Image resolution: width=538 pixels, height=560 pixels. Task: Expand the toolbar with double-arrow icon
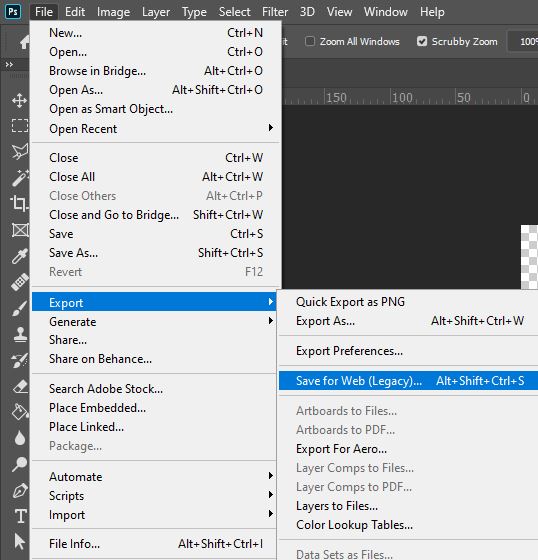9,65
